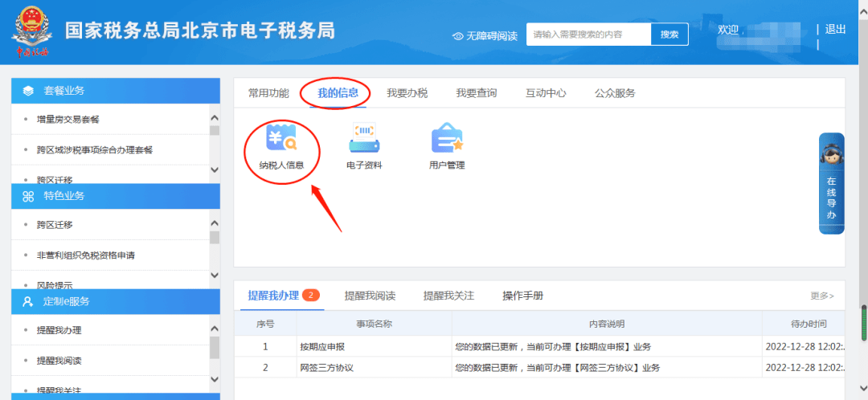Click the 定制e服务 person icon
This screenshot has width=868, height=400.
point(28,301)
